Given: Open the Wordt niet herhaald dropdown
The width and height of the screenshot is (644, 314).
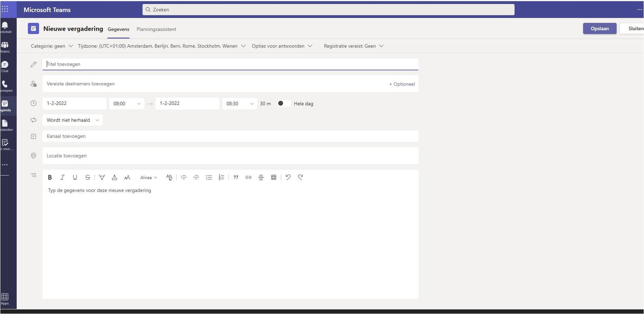Looking at the screenshot, I should coord(72,120).
